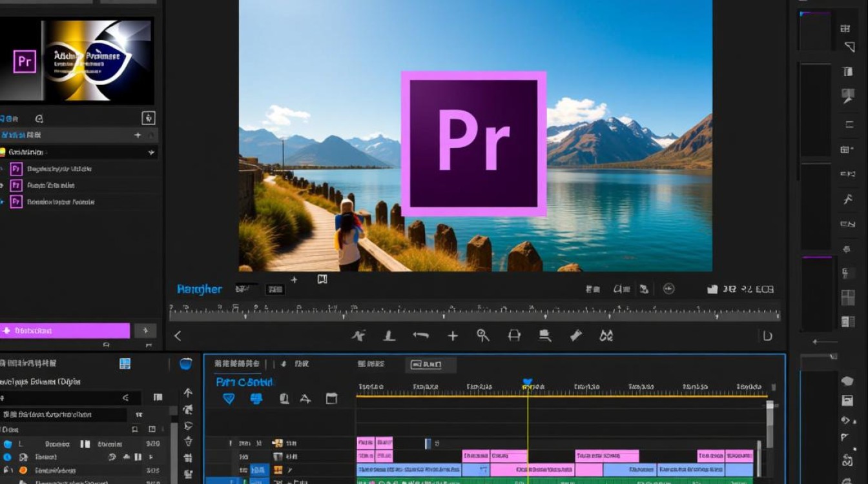The image size is (868, 484).
Task: Click the plus icon left of the marker icon under the preview
Action: 294,279
